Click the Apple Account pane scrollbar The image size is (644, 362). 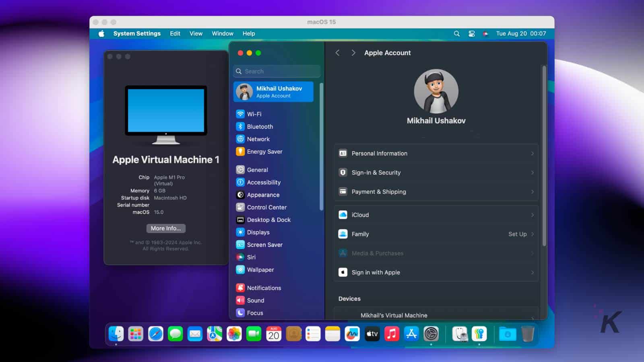point(544,156)
